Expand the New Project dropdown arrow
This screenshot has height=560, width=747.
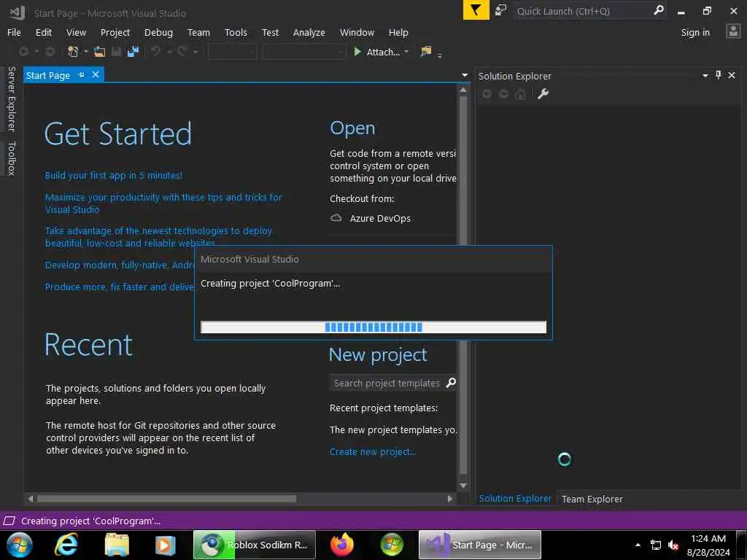point(86,52)
